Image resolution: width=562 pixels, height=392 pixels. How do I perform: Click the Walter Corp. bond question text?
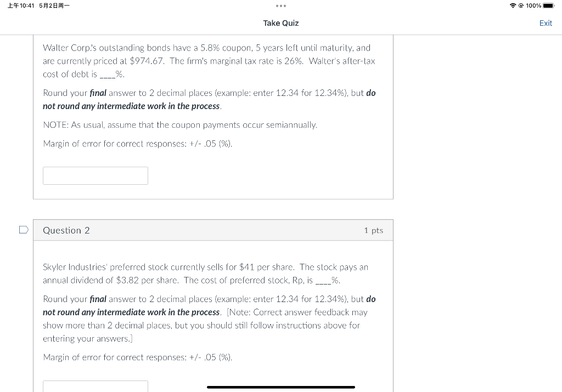coord(209,61)
